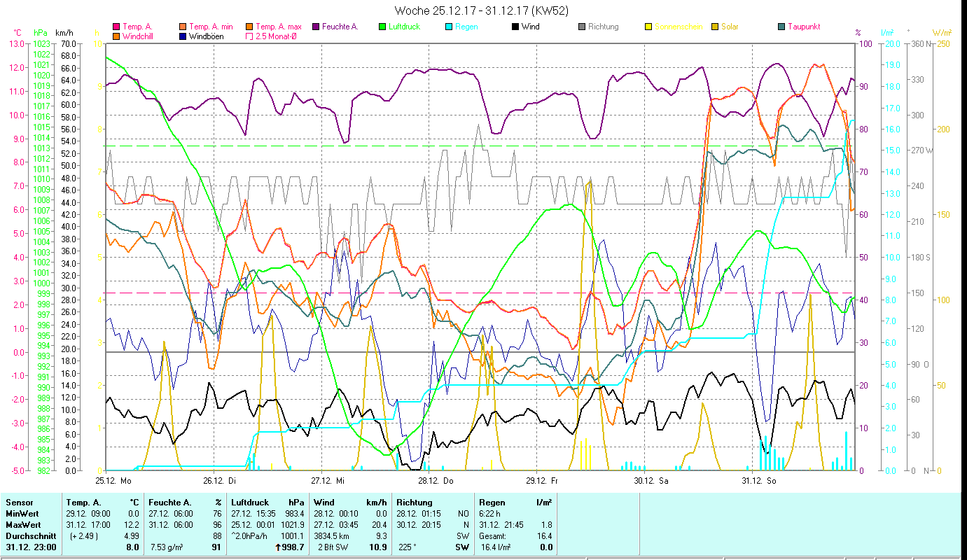Click the '16.4 l/m²' rain amount entry

pos(496,547)
